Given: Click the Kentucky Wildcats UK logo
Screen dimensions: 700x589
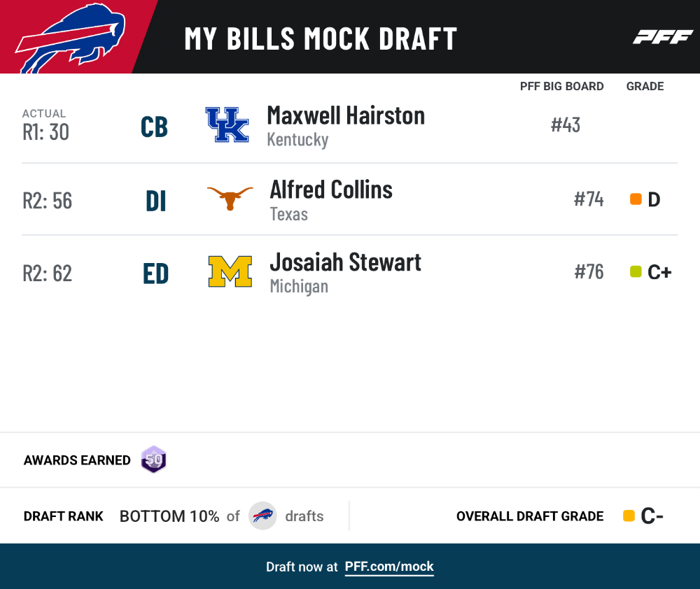Looking at the screenshot, I should click(x=227, y=125).
